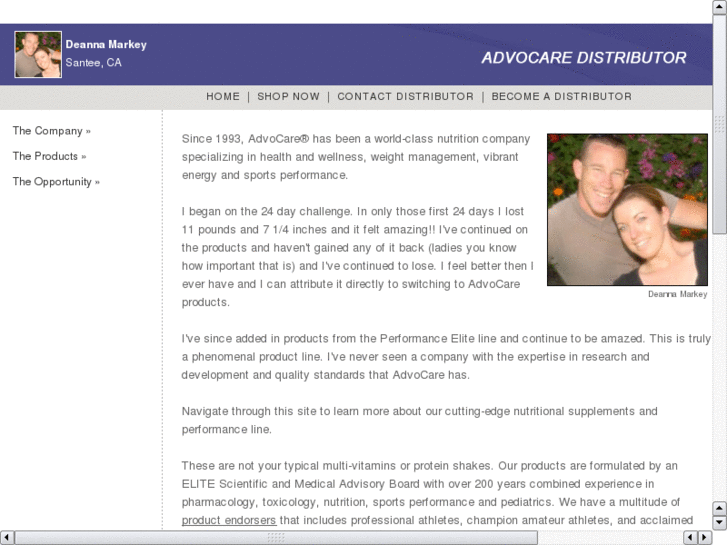Click the horizontal scrollbar thumb

(276, 538)
